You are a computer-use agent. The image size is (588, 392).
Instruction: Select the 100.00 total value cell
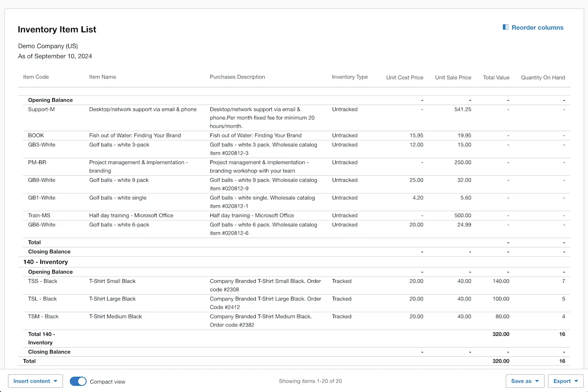(501, 298)
